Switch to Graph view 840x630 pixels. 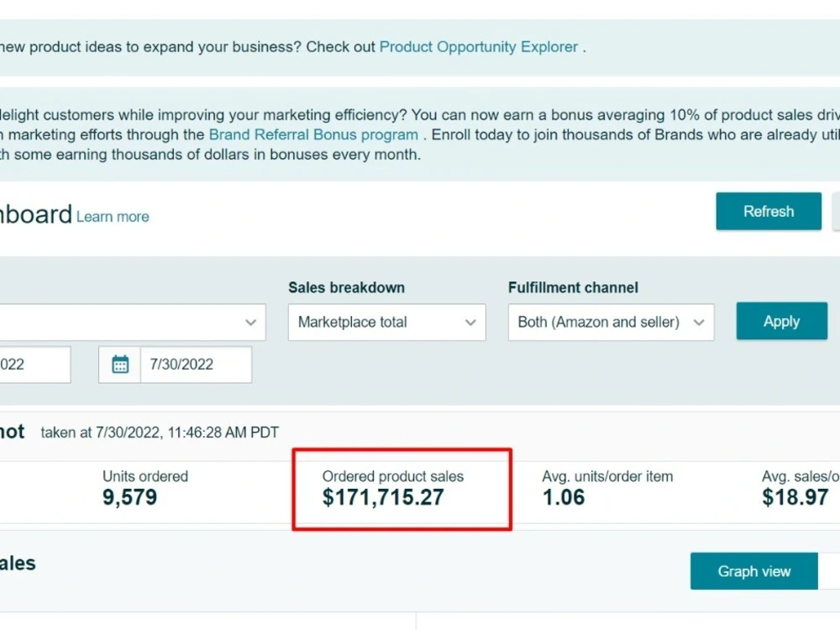click(x=753, y=571)
